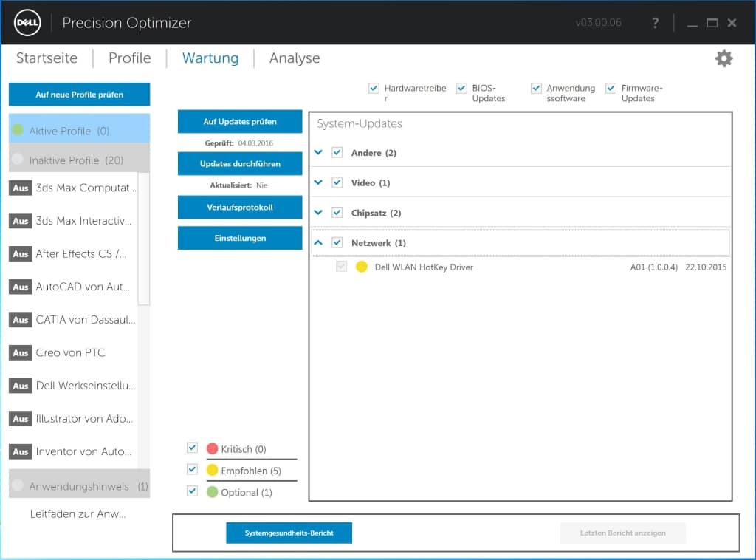Expand the Anwendungshinweis (1) section
This screenshot has height=560, width=756.
79,484
